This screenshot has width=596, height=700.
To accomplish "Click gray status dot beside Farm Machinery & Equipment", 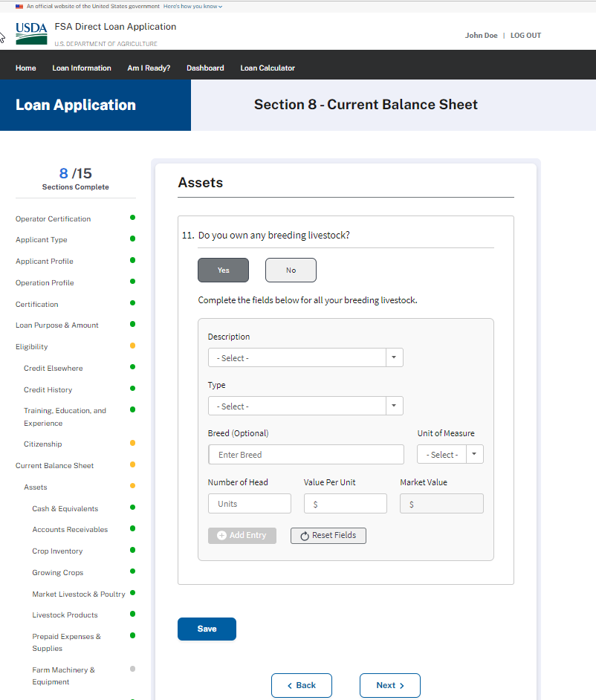I will (132, 669).
